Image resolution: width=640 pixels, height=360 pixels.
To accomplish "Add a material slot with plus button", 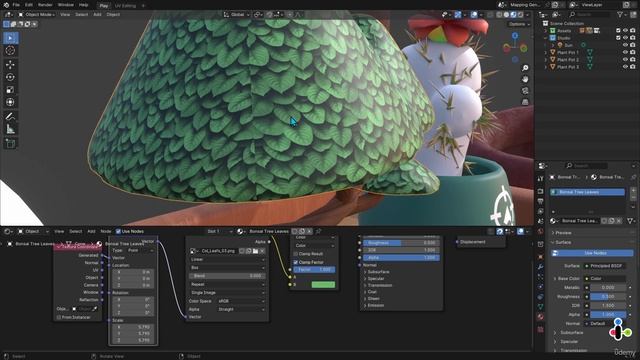I will tap(633, 191).
